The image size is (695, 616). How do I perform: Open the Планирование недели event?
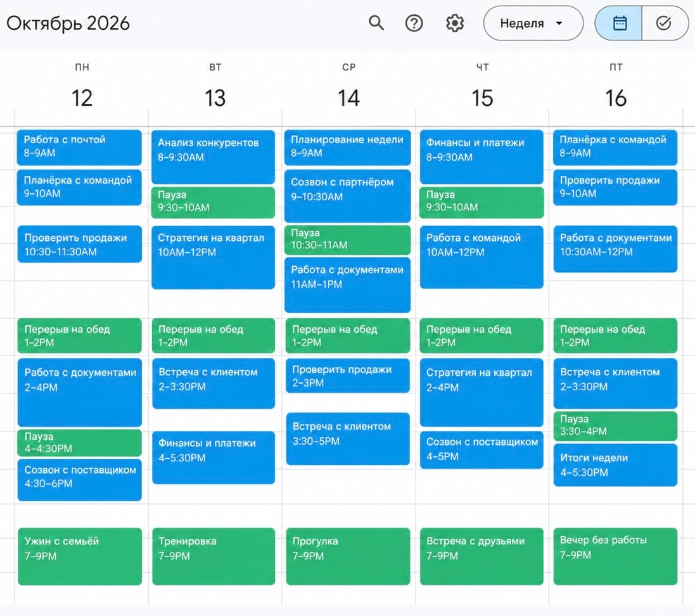(347, 147)
